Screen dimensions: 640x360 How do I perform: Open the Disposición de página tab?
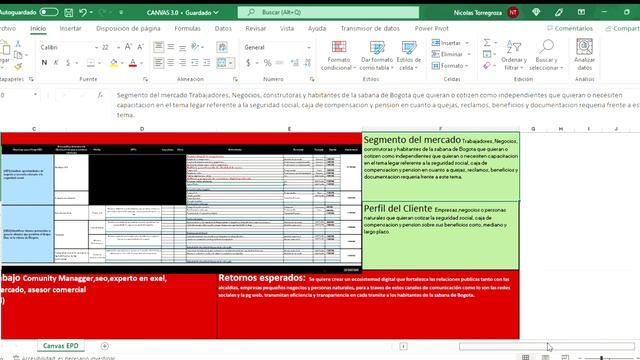(x=128, y=29)
